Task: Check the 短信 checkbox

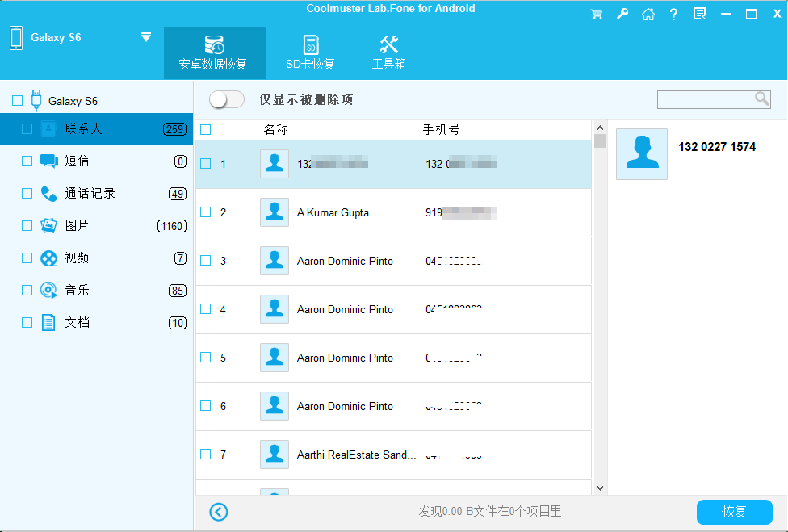Action: 27,161
